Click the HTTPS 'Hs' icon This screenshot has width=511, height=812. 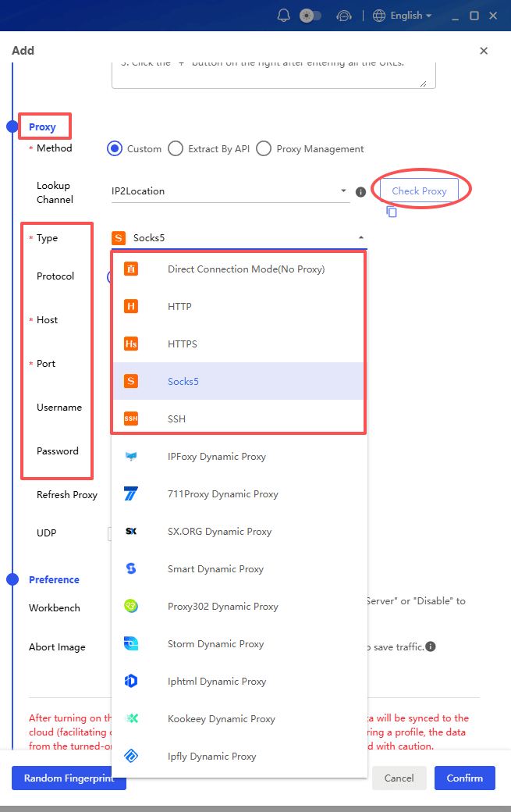tap(131, 344)
